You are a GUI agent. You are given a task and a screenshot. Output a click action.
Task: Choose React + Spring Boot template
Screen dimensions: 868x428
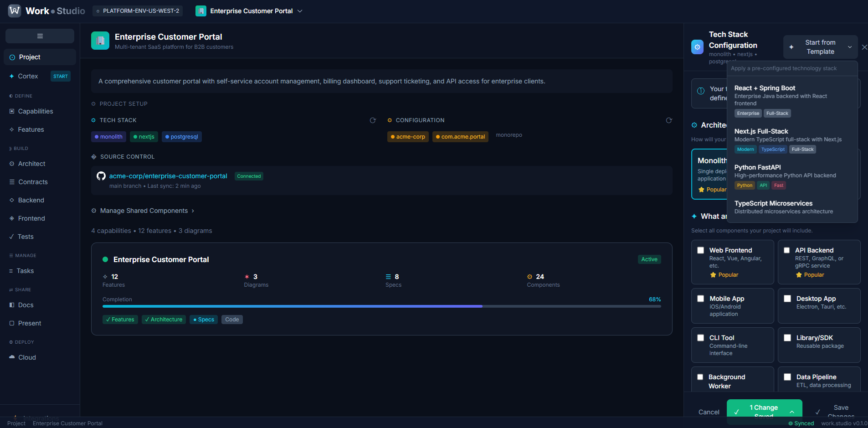tap(793, 101)
